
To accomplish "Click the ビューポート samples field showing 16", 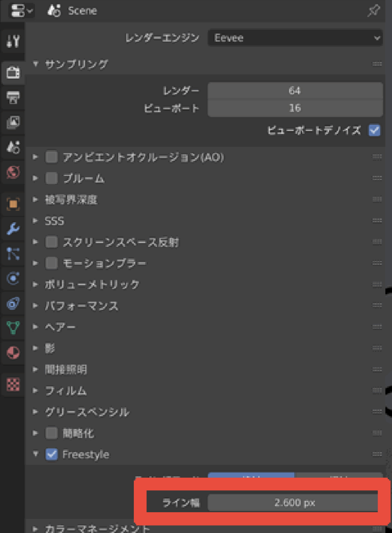I will click(295, 108).
